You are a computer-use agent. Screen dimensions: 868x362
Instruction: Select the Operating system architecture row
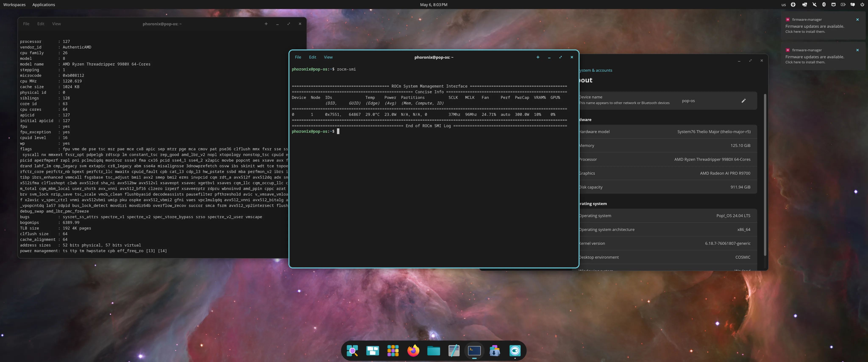pos(668,229)
